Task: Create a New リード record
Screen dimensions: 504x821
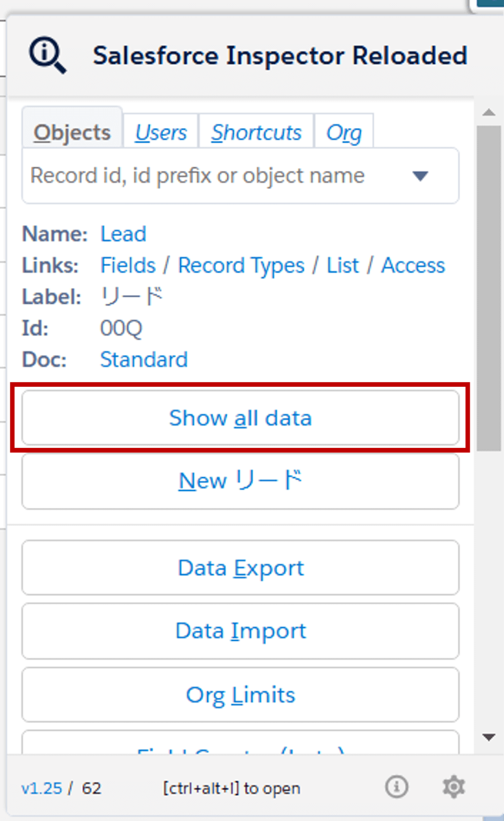Action: (240, 481)
